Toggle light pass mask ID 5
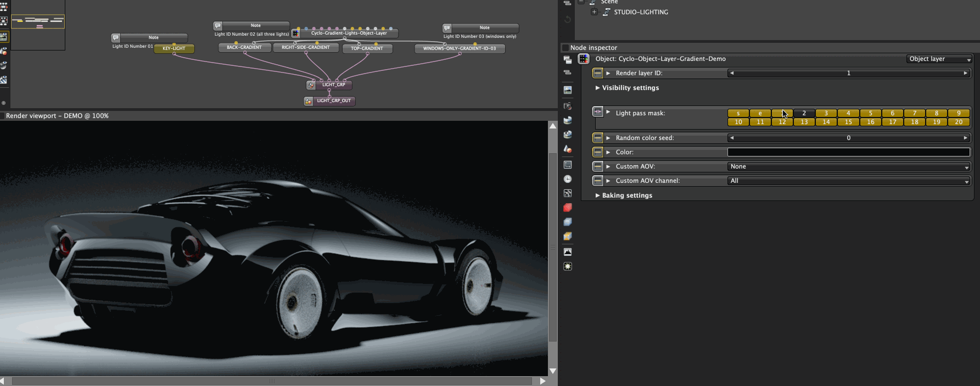Screen dimensions: 980x386 pos(871,113)
